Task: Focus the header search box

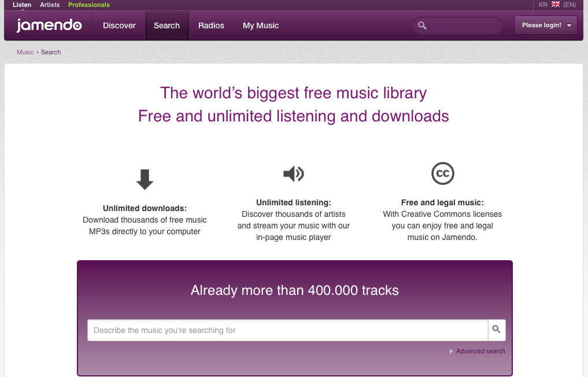Action: coord(457,25)
